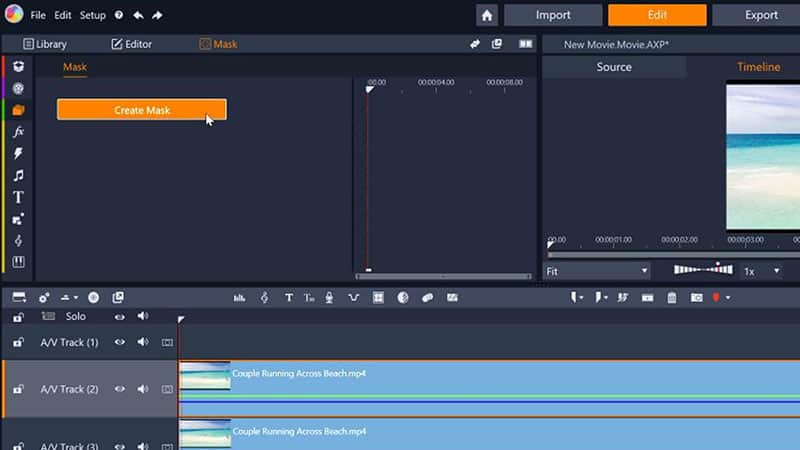Click the mask keyframe area horizontal scrollbar
The height and width of the screenshot is (450, 800).
[x=443, y=277]
